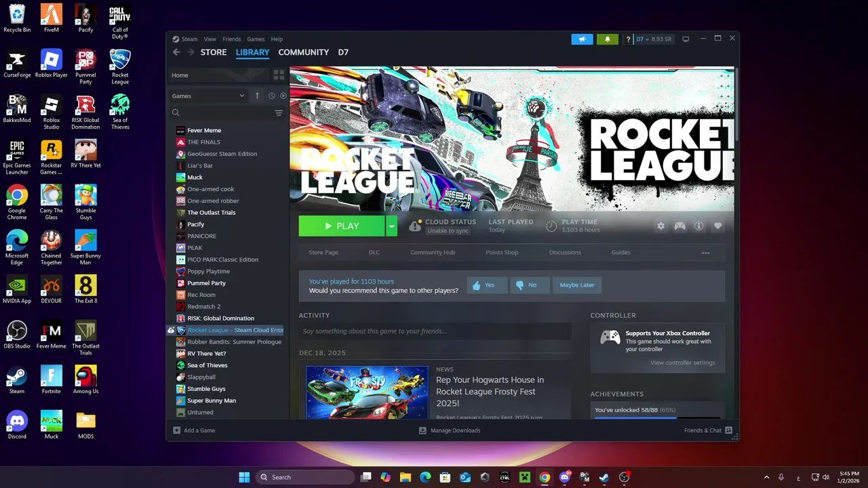This screenshot has height=488, width=868.
Task: Open the Guides link
Action: (x=620, y=252)
